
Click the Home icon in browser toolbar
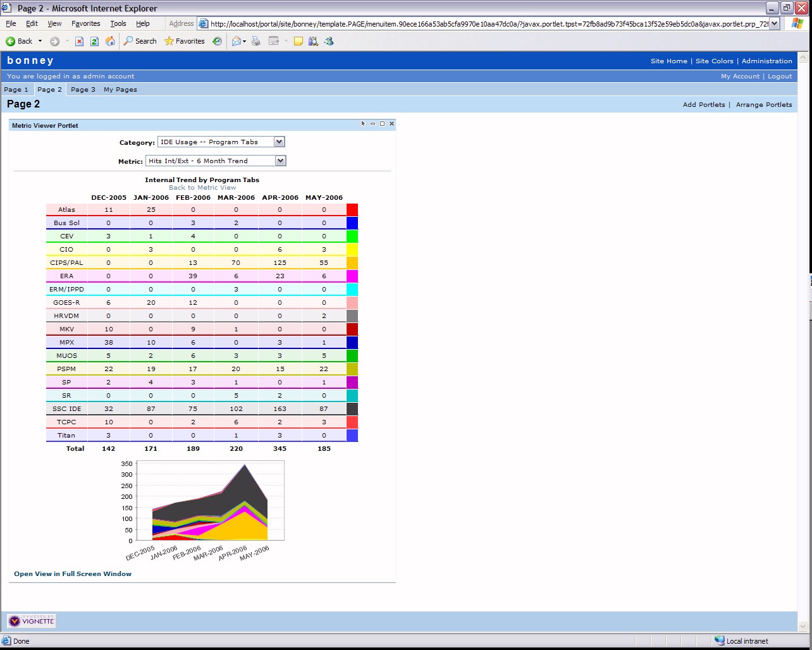pyautogui.click(x=110, y=41)
